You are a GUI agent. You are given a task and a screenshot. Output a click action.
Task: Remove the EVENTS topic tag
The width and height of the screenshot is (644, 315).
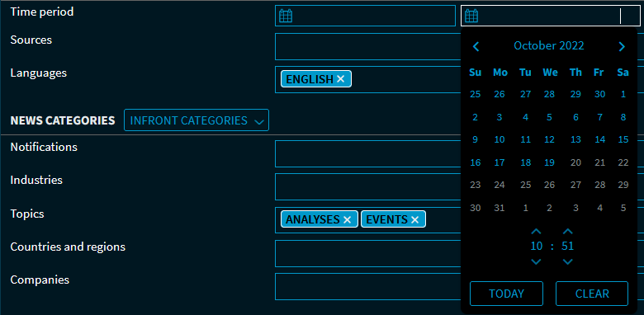tap(414, 220)
